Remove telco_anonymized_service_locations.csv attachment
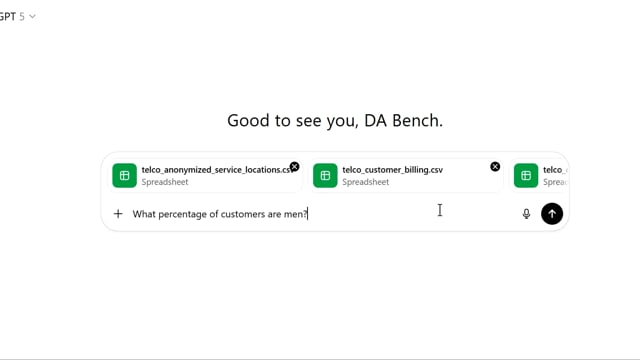The image size is (640, 360). (x=294, y=167)
